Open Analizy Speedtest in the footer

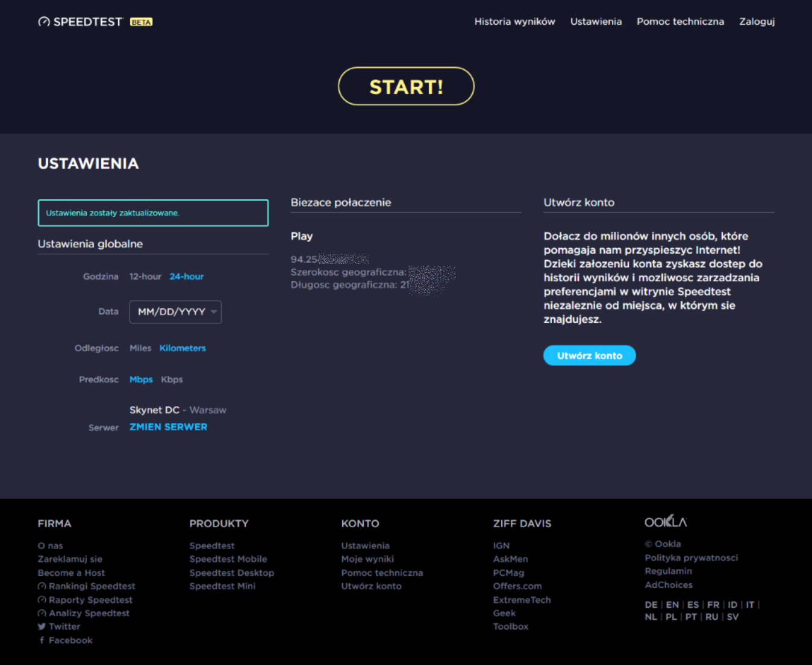(89, 613)
